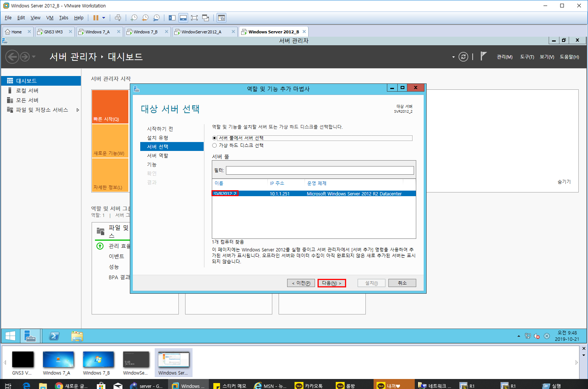Switch to the GNS3 VM3 tab
Image resolution: width=588 pixels, height=389 pixels.
pos(53,32)
